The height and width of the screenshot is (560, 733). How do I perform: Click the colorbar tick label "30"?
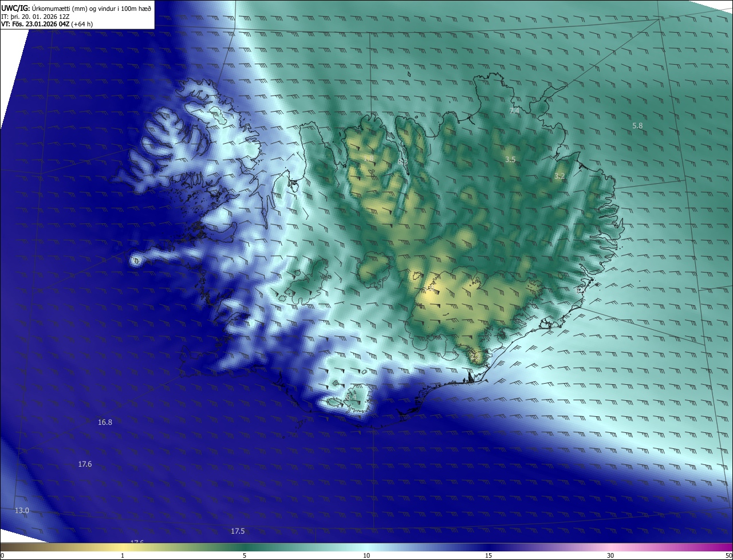[x=610, y=555]
